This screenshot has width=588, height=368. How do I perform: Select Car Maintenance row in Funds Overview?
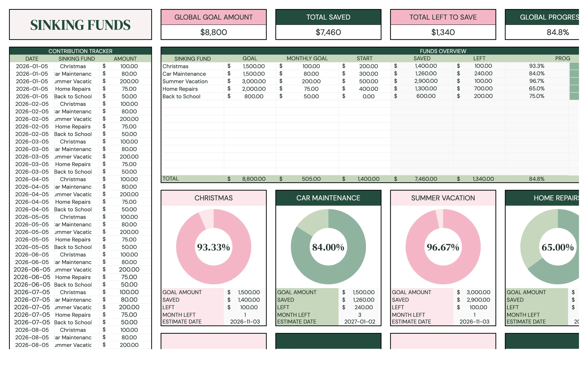(370, 74)
